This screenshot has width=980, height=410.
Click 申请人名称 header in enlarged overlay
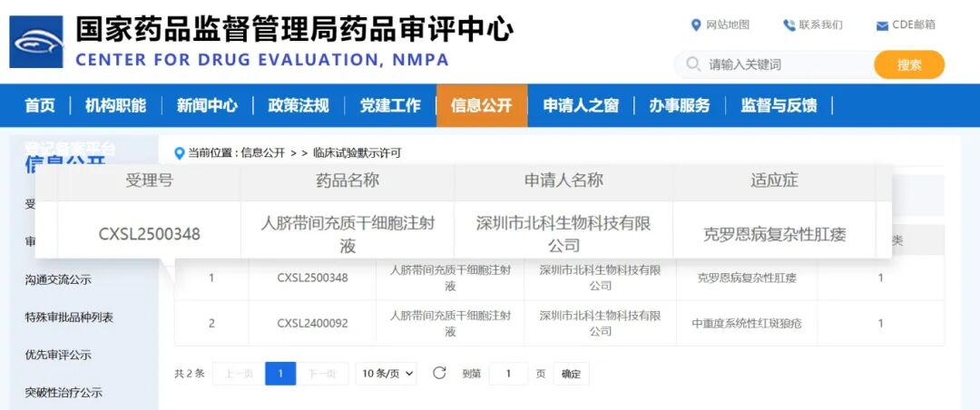tap(563, 181)
